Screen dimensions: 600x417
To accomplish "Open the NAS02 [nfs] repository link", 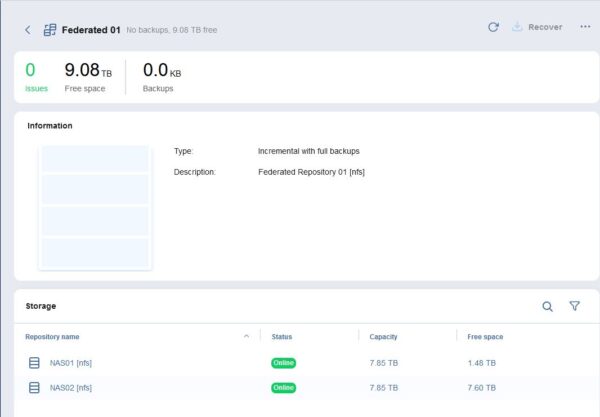I will tap(71, 388).
